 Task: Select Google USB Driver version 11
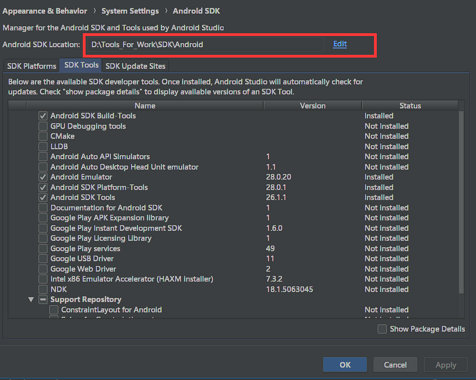click(x=270, y=259)
